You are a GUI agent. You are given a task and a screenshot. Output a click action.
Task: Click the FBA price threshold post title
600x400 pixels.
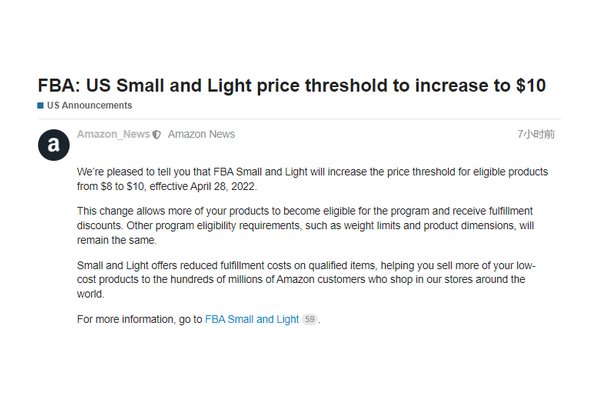tap(292, 85)
